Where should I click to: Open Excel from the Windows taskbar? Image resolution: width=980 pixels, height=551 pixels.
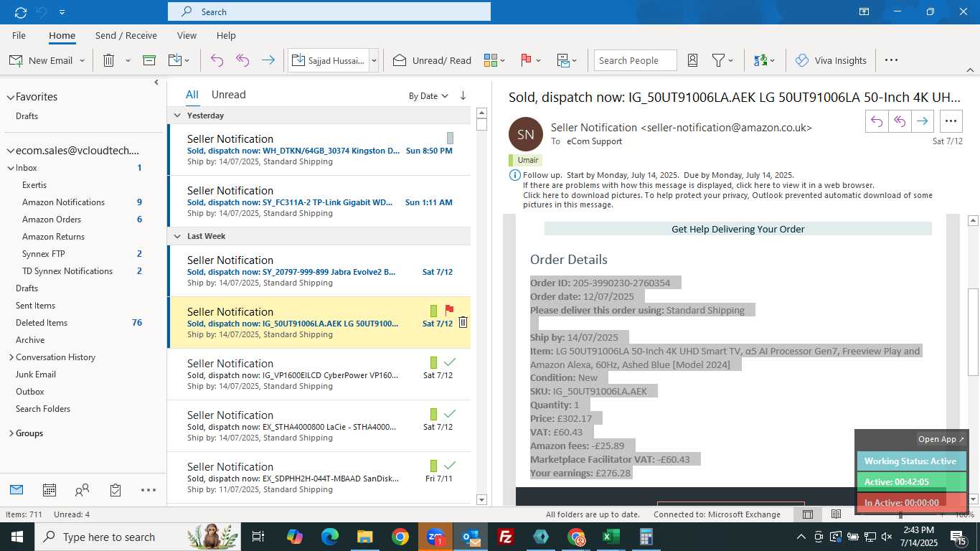pyautogui.click(x=611, y=537)
